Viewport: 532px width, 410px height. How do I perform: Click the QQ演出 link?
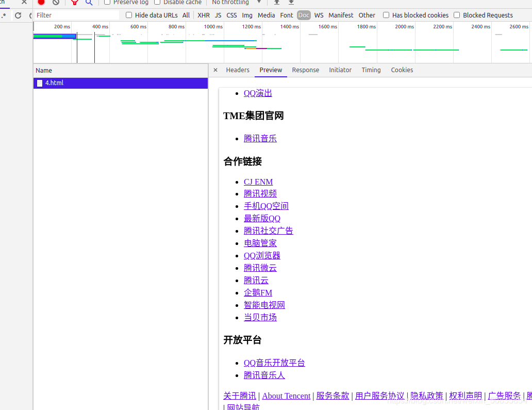(x=258, y=93)
